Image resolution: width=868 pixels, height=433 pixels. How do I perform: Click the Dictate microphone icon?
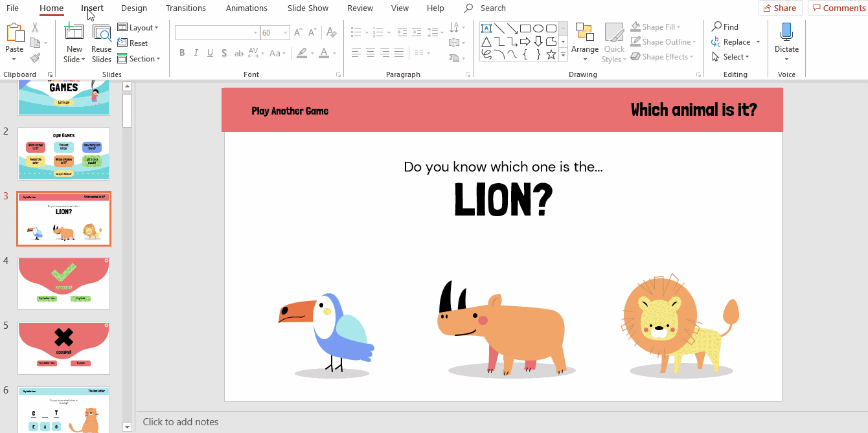(786, 32)
